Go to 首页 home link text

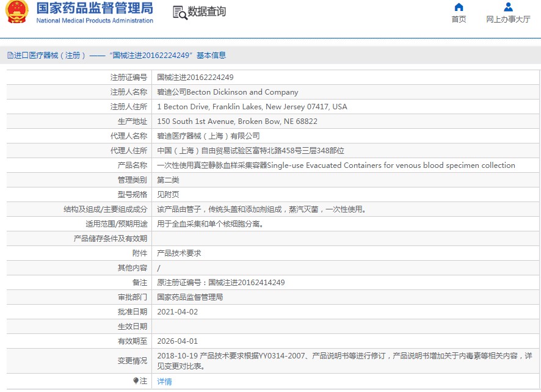pyautogui.click(x=459, y=20)
